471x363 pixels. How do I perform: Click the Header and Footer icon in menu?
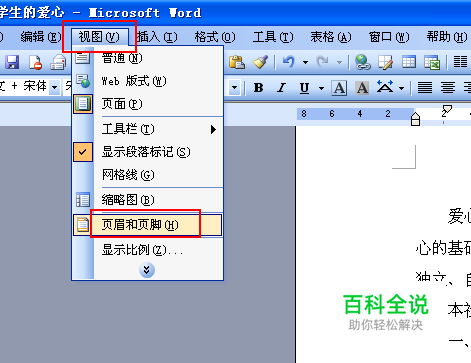(x=83, y=224)
